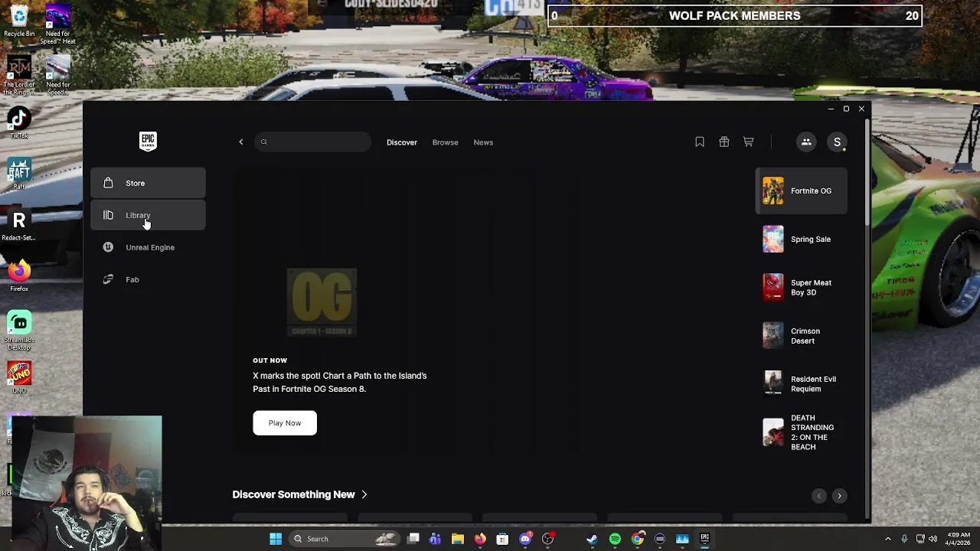Click the Store shopping bag icon
This screenshot has width=980, height=551.
[x=108, y=183]
